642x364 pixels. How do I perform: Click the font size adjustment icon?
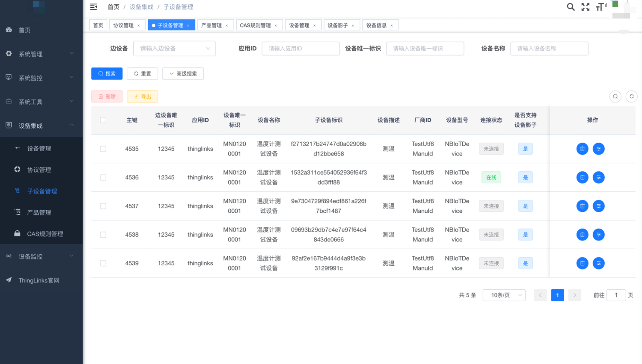point(600,7)
